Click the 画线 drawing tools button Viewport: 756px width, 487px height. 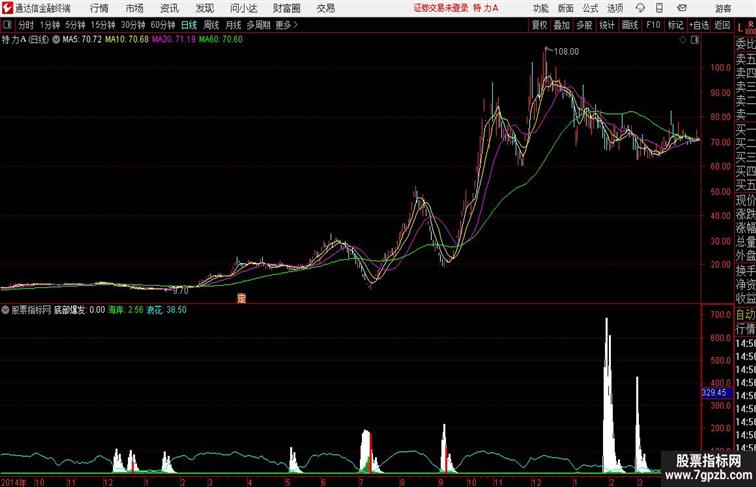point(630,25)
